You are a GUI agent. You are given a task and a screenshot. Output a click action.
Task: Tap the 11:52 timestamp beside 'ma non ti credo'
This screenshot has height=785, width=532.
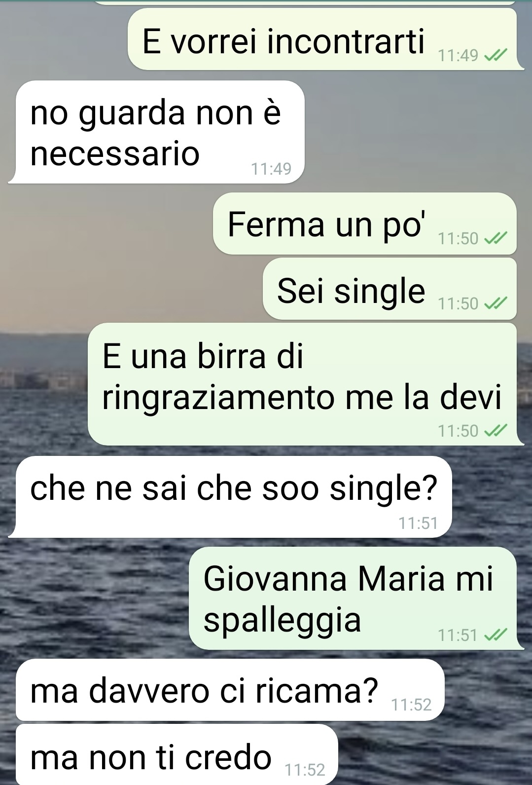tap(305, 770)
